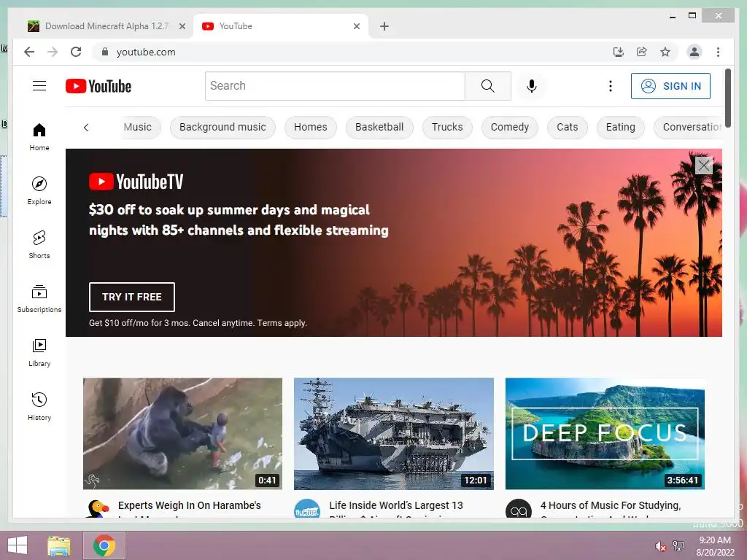The height and width of the screenshot is (560, 747).
Task: Open the aircraft carrier video's channel avatar
Action: [307, 508]
